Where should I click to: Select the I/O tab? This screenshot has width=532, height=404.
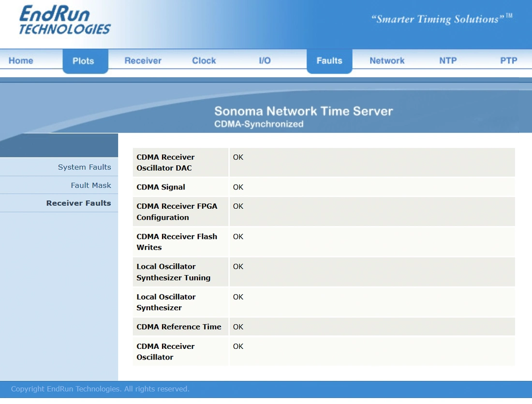tap(265, 61)
